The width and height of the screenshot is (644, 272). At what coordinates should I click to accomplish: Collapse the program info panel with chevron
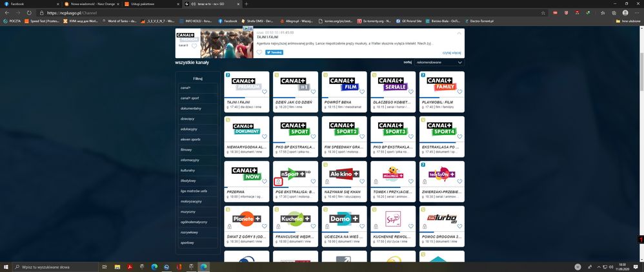[459, 32]
